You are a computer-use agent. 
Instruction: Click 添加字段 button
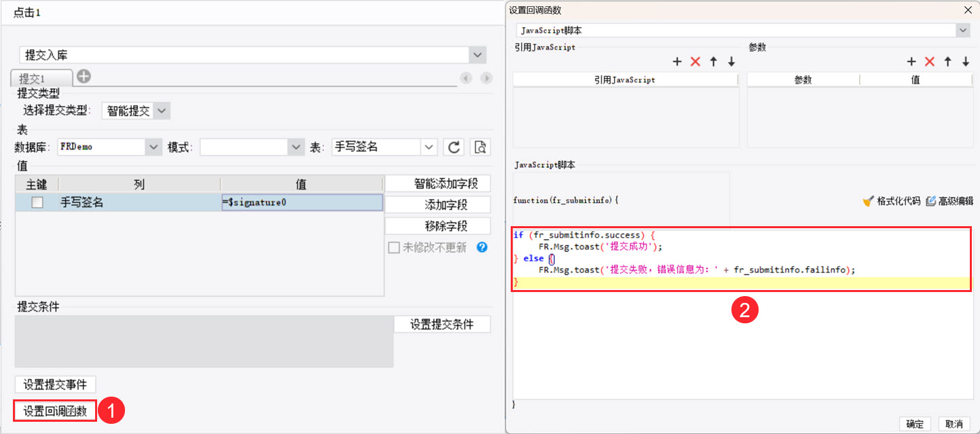438,204
